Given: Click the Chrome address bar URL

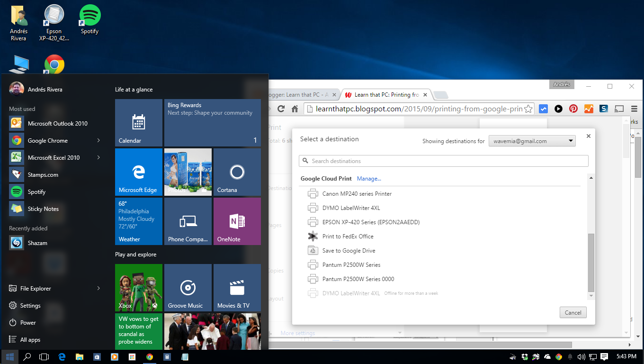Looking at the screenshot, I should coord(419,109).
